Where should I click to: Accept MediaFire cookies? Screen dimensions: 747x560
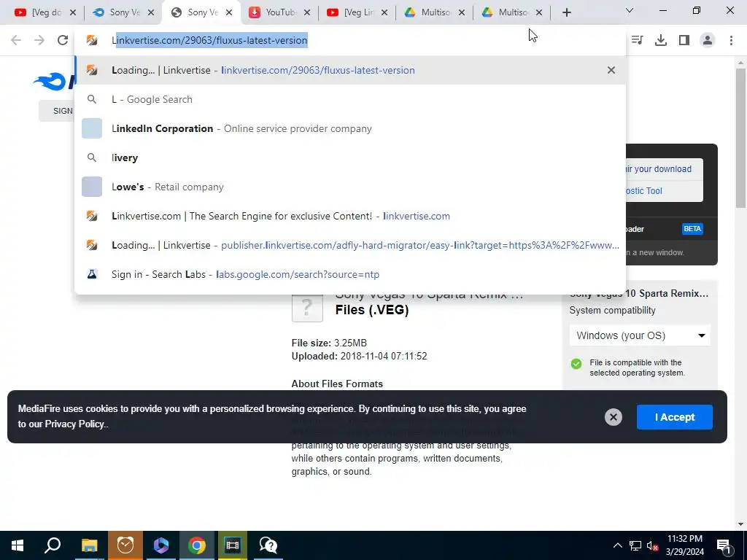(675, 417)
